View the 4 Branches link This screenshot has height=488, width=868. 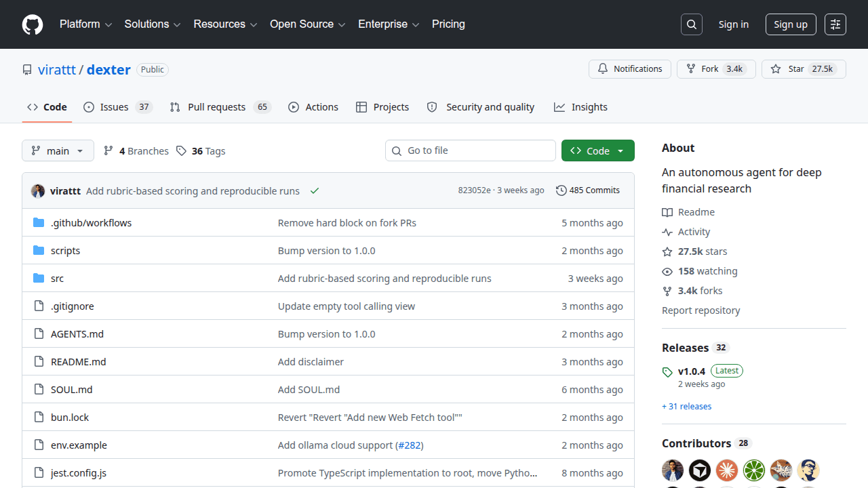click(136, 151)
